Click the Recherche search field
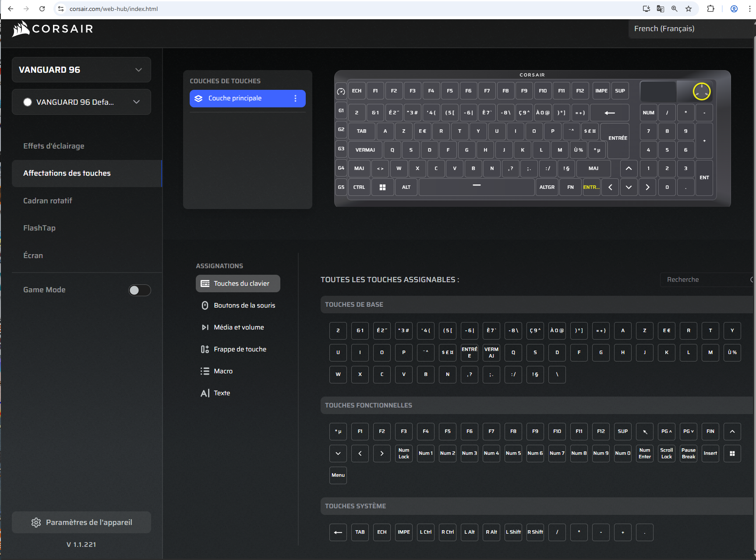Viewport: 756px width, 560px height. click(705, 280)
